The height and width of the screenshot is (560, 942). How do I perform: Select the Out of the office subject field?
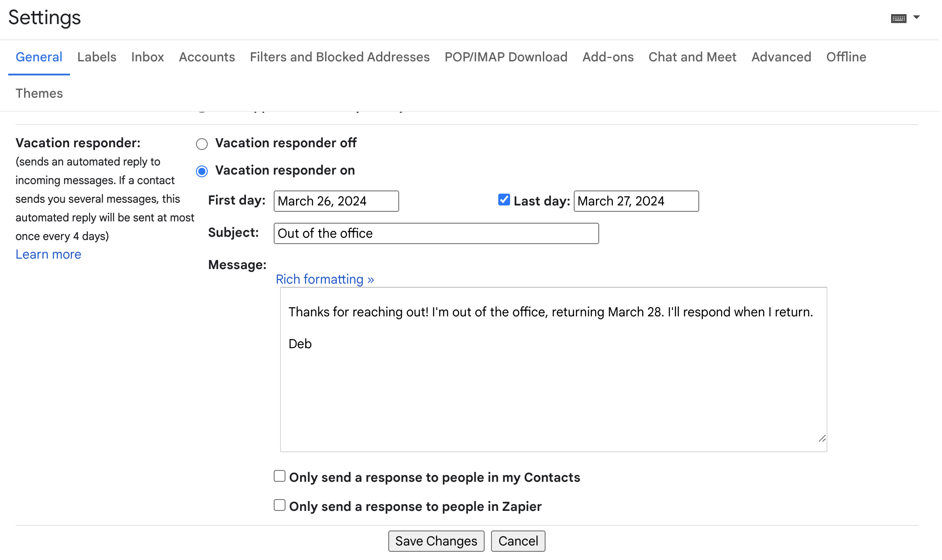(436, 233)
